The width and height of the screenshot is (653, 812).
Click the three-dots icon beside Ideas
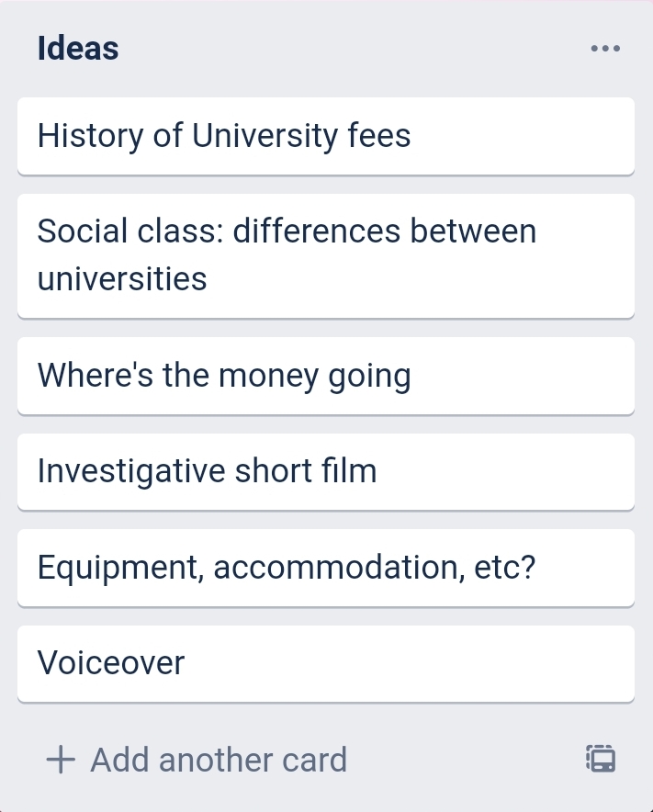point(605,49)
